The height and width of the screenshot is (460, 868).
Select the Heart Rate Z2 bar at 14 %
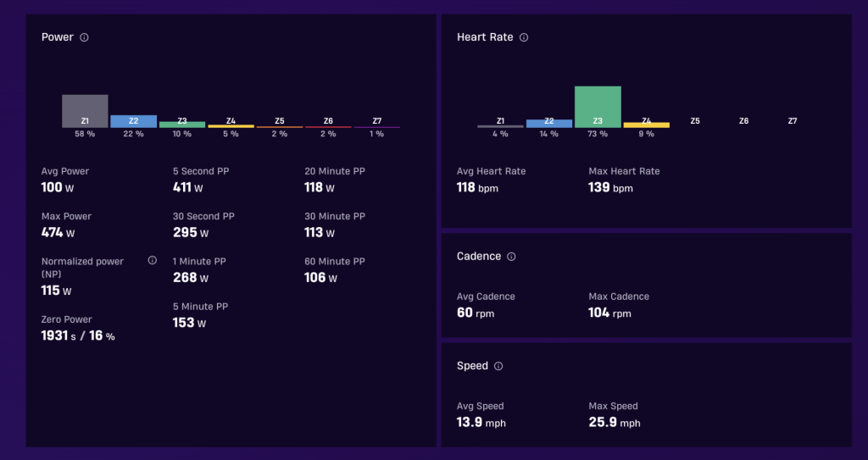coord(549,124)
